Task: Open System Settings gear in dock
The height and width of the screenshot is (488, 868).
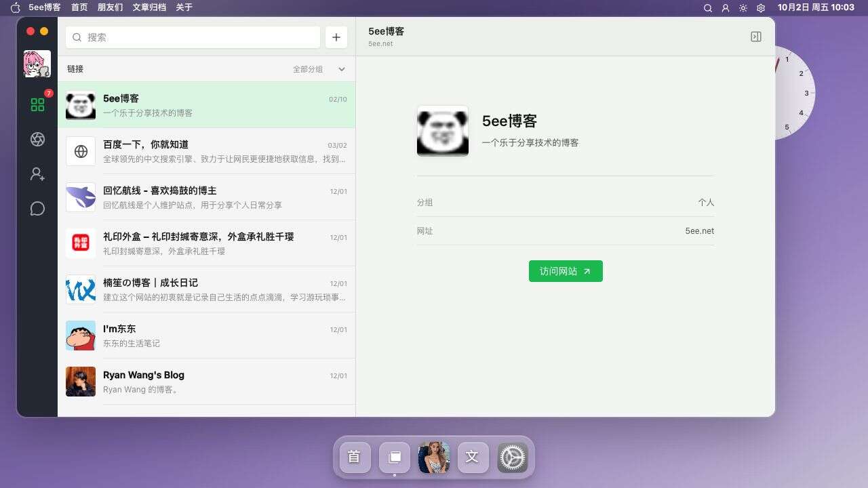Action: click(513, 457)
